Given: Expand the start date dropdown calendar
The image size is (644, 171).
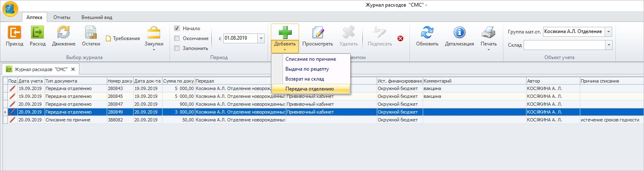Looking at the screenshot, I should (x=261, y=38).
